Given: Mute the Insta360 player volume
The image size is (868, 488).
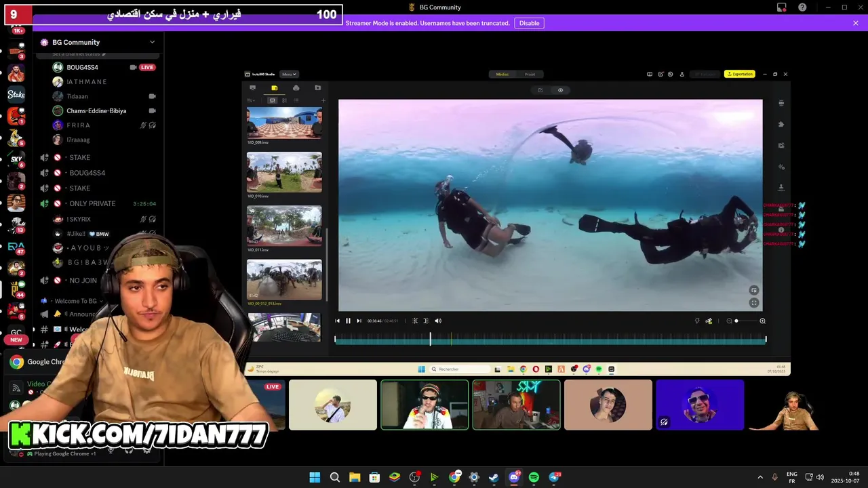Looking at the screenshot, I should (438, 321).
